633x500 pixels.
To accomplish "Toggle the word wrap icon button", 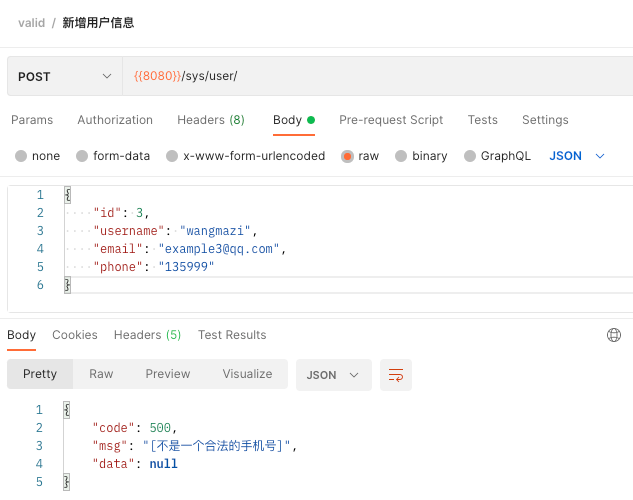I will click(x=396, y=375).
